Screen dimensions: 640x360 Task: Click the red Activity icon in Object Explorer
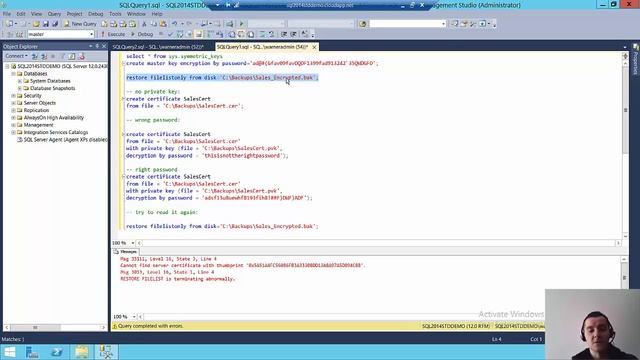[81, 56]
